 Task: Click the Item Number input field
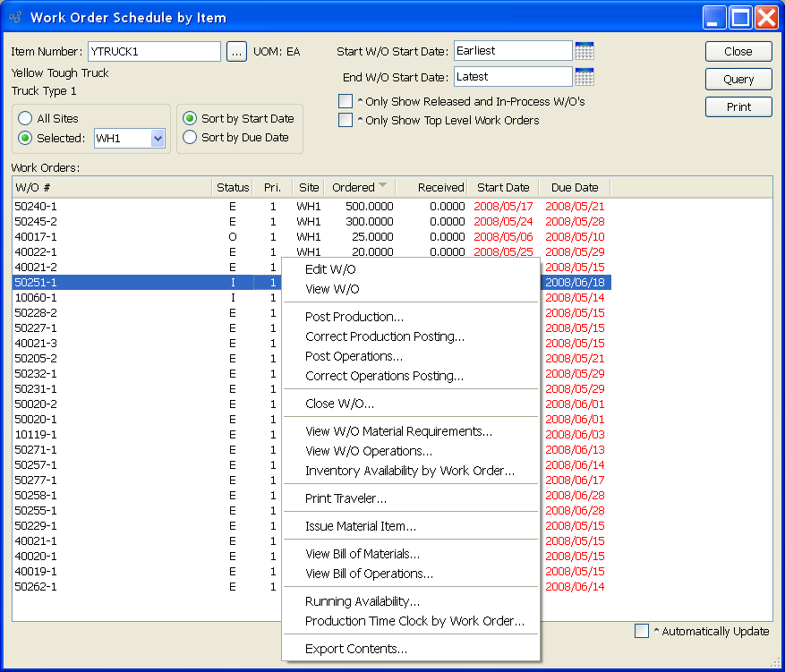click(153, 52)
